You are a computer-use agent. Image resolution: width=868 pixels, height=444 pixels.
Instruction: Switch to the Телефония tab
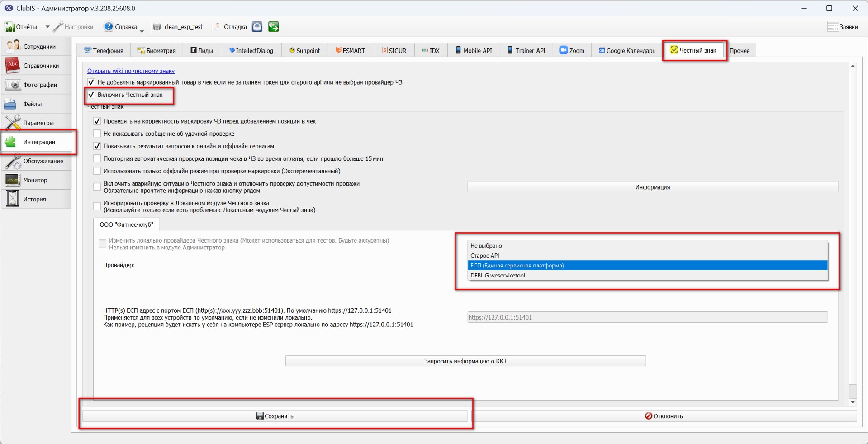(104, 50)
